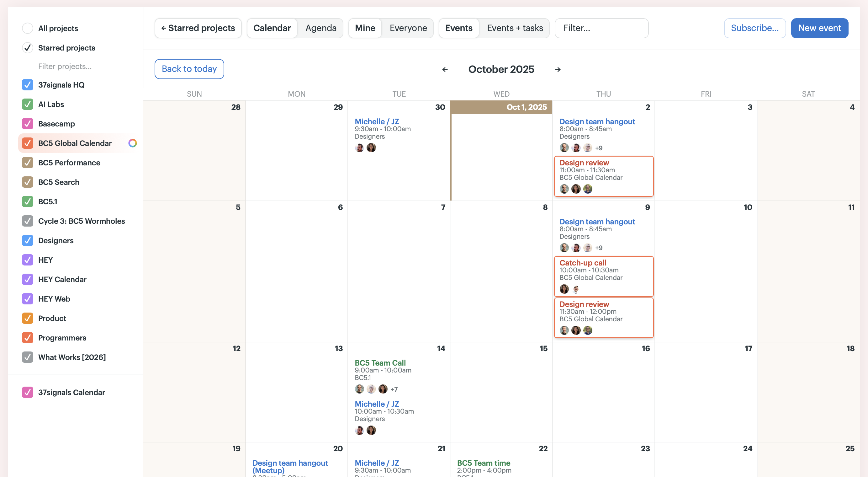
Task: Click the Oct 1, 2025 today header
Action: [x=501, y=107]
